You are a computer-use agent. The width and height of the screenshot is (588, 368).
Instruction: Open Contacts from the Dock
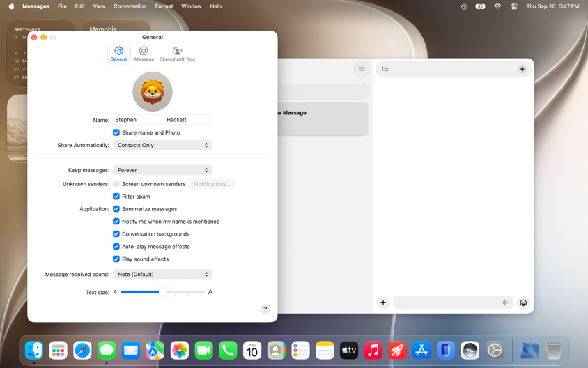(277, 351)
